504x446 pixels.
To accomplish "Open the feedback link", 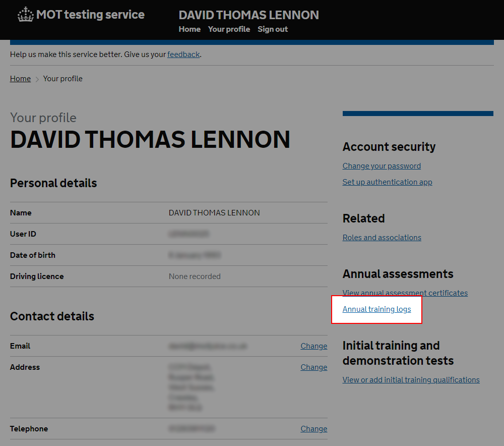I will (x=183, y=54).
